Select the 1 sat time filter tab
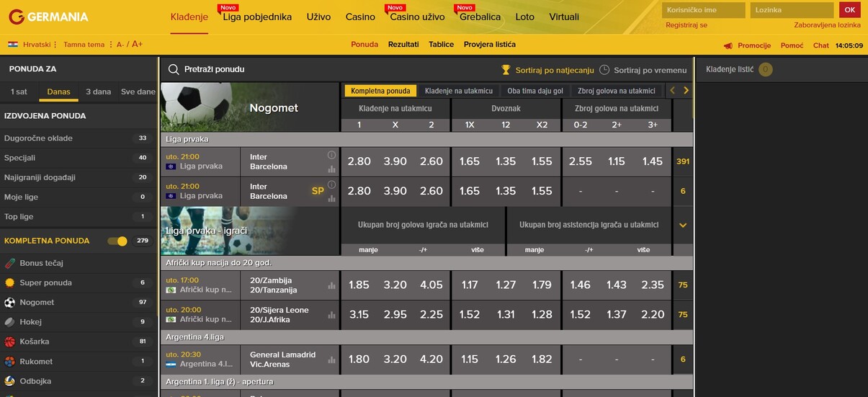 tap(19, 92)
